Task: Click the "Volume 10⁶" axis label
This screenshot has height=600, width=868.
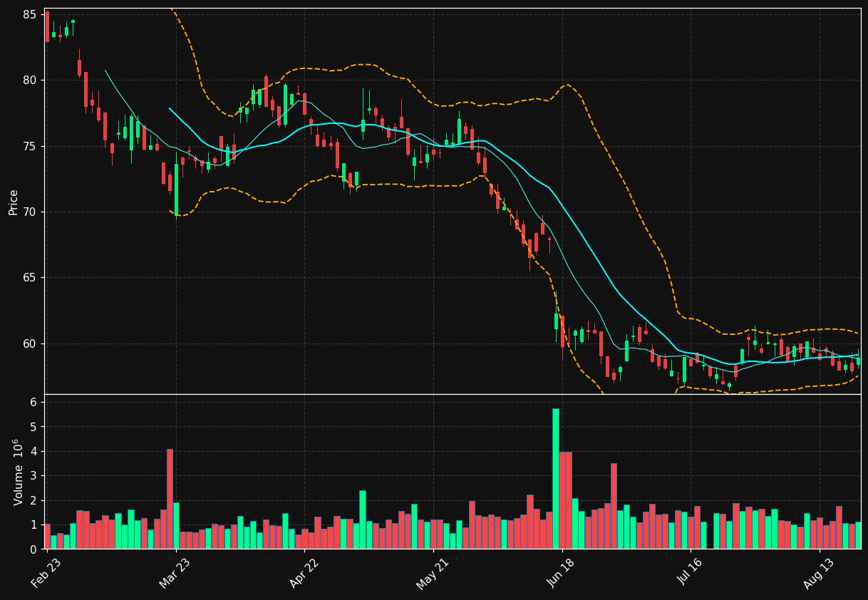Action: (x=17, y=472)
